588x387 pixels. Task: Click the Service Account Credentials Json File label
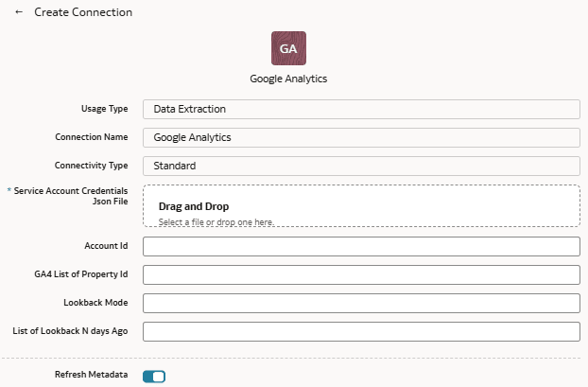tap(71, 196)
